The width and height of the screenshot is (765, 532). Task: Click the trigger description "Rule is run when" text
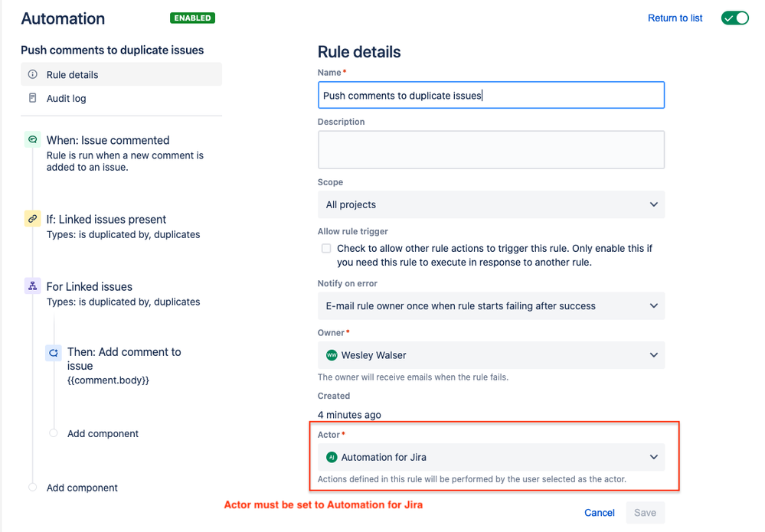click(125, 162)
